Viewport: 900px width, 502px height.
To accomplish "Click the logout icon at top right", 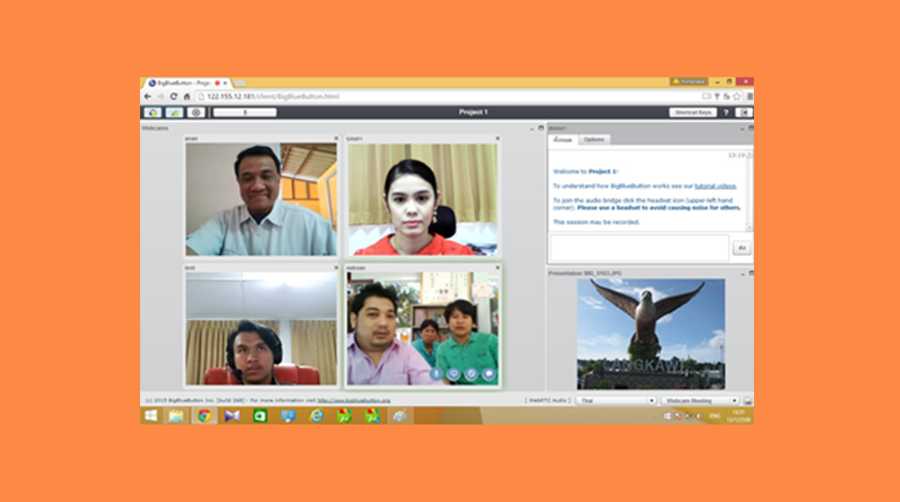I will pyautogui.click(x=744, y=112).
